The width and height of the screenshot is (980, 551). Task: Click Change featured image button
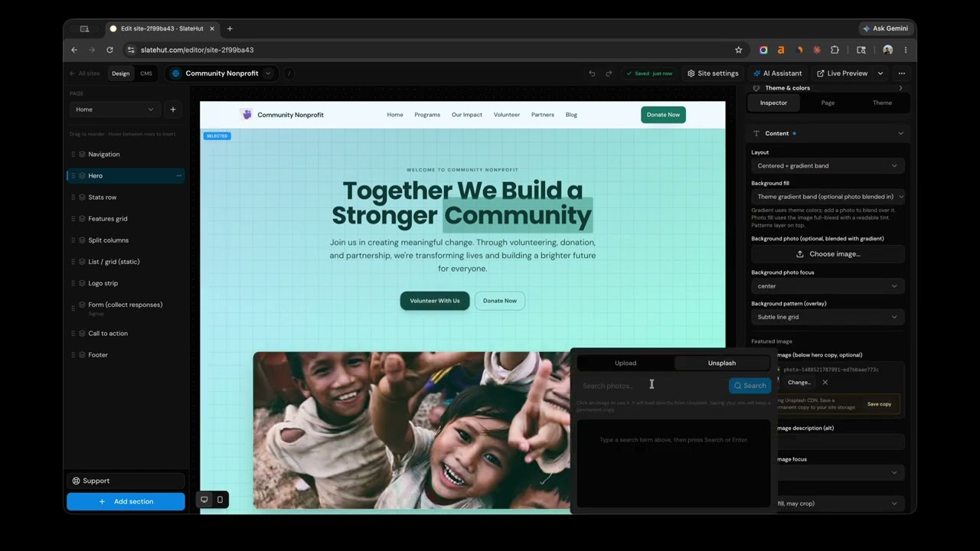tap(799, 382)
